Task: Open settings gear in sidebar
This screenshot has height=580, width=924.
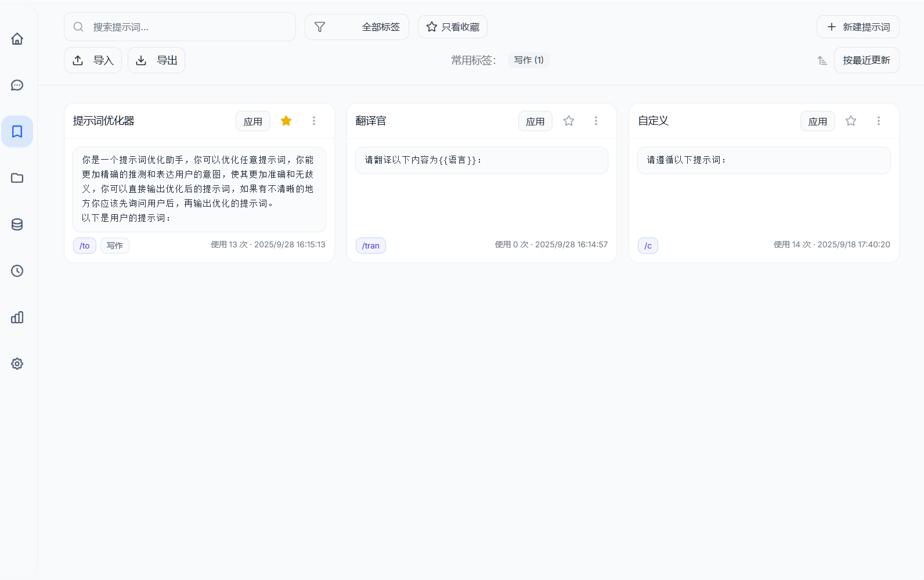Action: [x=17, y=364]
